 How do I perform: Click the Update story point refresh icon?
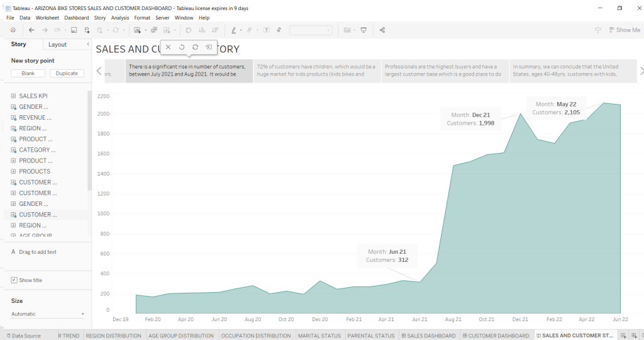pos(195,47)
